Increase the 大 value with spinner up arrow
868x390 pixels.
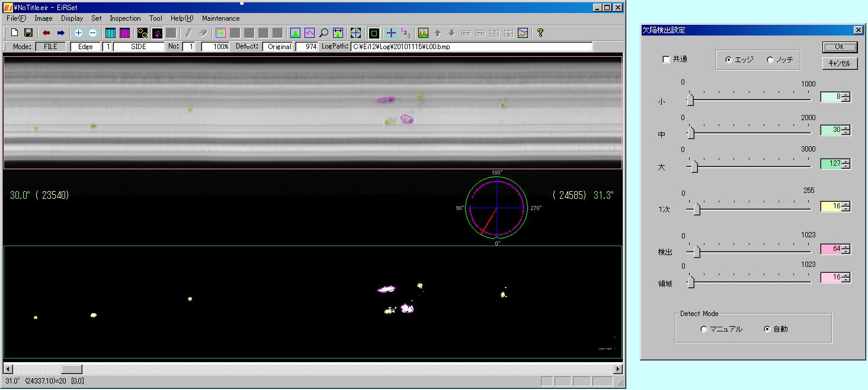[x=846, y=160]
